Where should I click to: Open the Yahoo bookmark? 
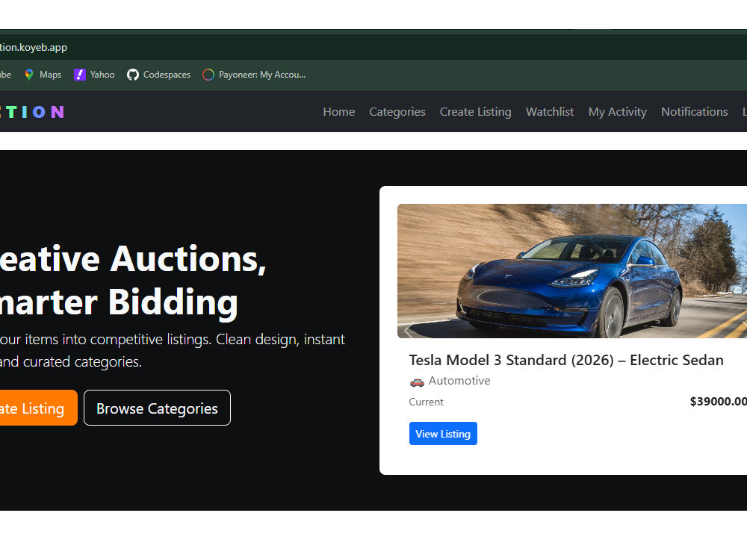click(94, 75)
